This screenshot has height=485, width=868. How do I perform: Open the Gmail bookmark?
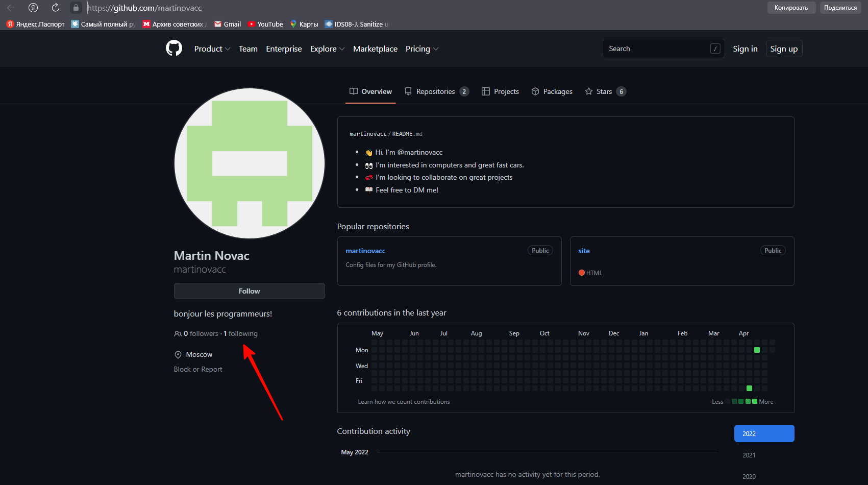click(228, 24)
